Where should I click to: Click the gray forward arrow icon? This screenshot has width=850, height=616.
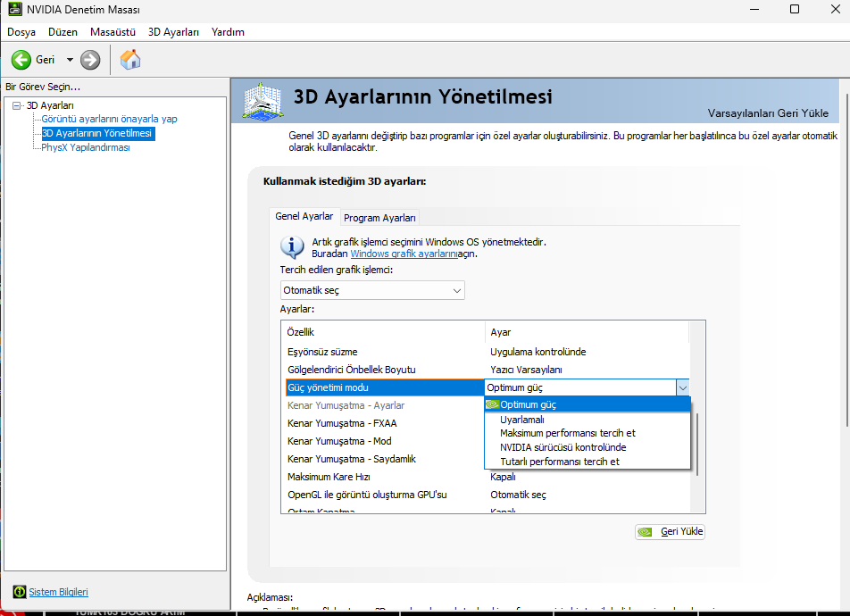90,60
